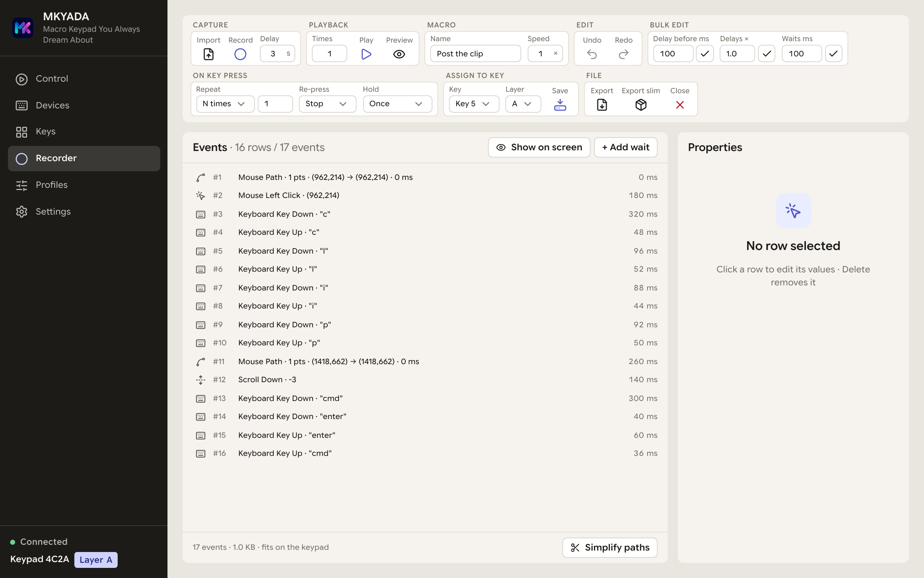Viewport: 924px width, 578px height.
Task: Apply the Delays multiplier checkmark
Action: point(766,53)
